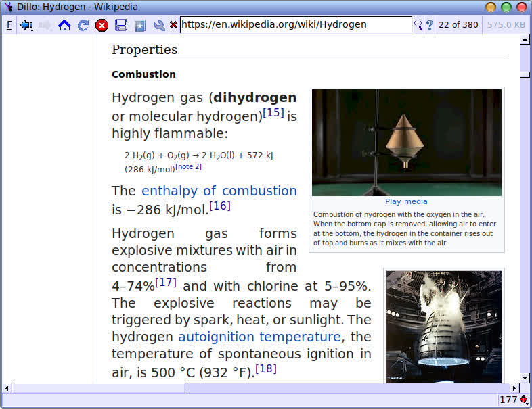
Task: Stop loading the page
Action: [x=102, y=26]
